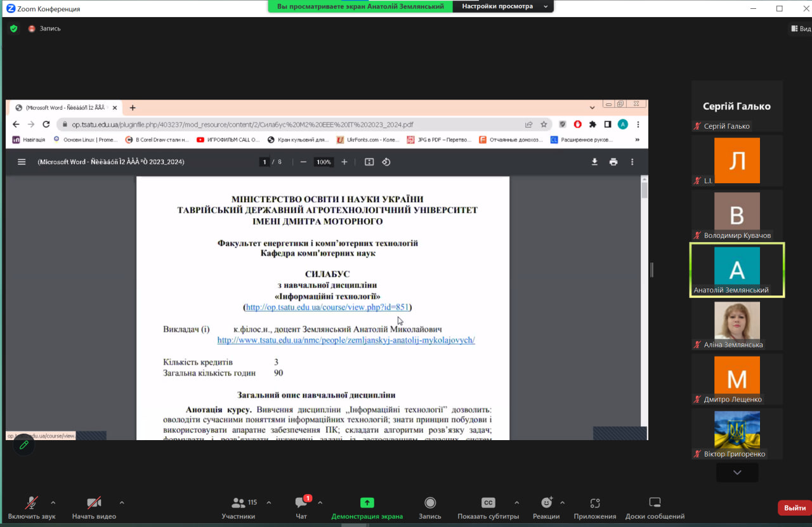Screen dimensions: 812x527
Task: Start Демонстрация экрана screen sharing
Action: tap(367, 507)
